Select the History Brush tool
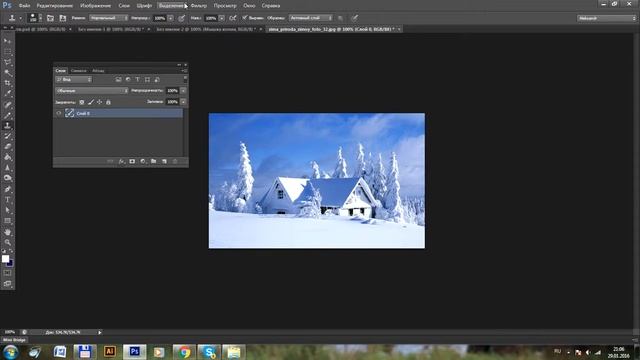 (7, 136)
